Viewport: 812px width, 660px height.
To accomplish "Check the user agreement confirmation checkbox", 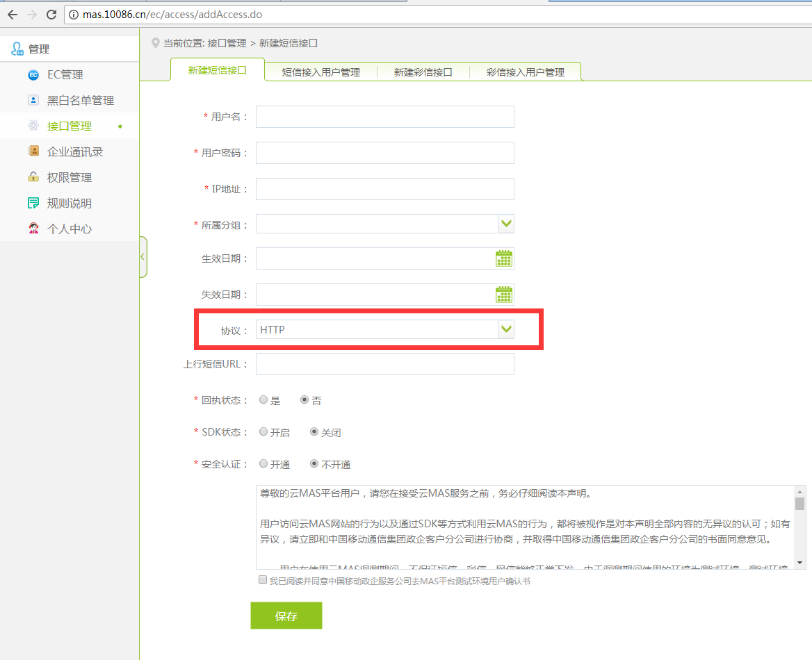I will pyautogui.click(x=263, y=579).
